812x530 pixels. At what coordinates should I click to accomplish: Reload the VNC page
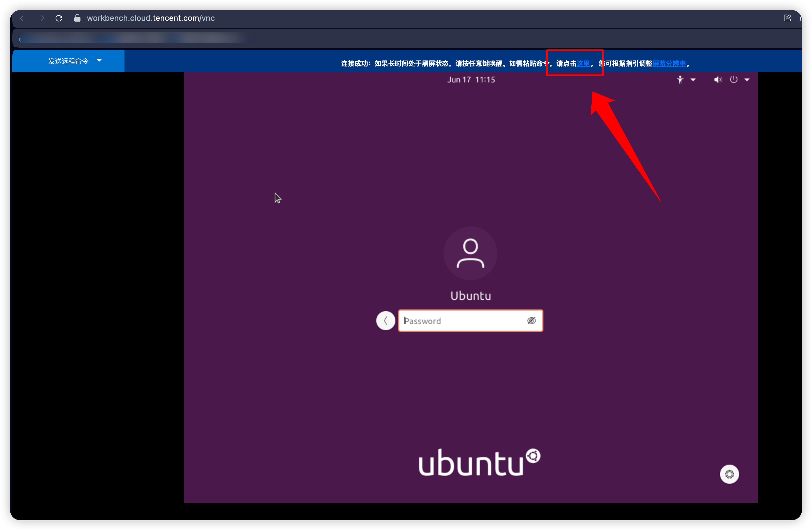59,18
